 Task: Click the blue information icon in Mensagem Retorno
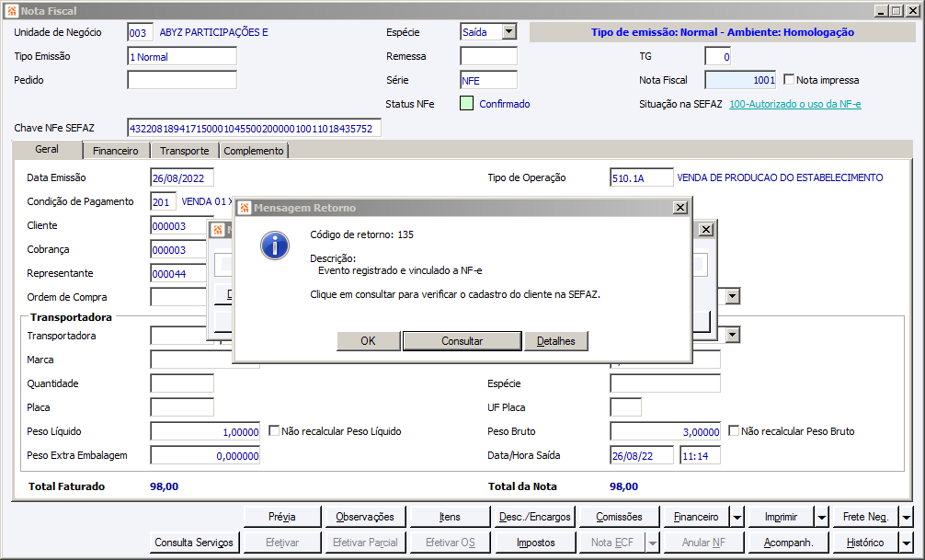click(275, 246)
